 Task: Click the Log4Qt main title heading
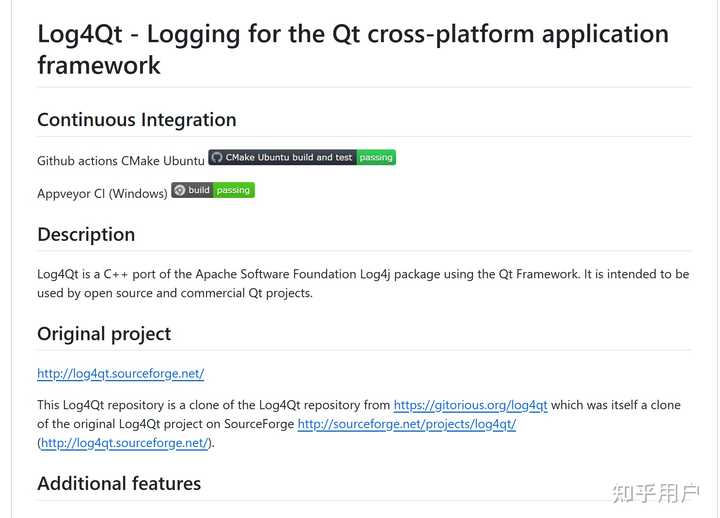[353, 49]
